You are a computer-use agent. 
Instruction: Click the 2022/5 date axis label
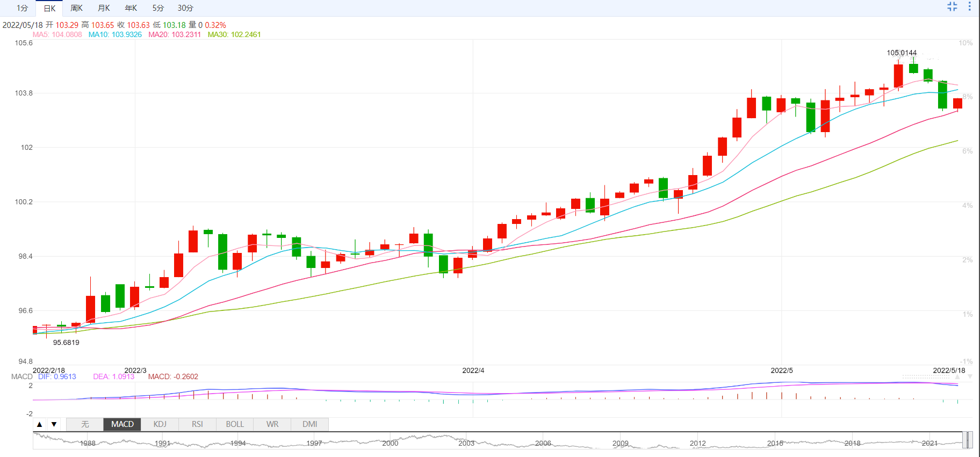782,371
